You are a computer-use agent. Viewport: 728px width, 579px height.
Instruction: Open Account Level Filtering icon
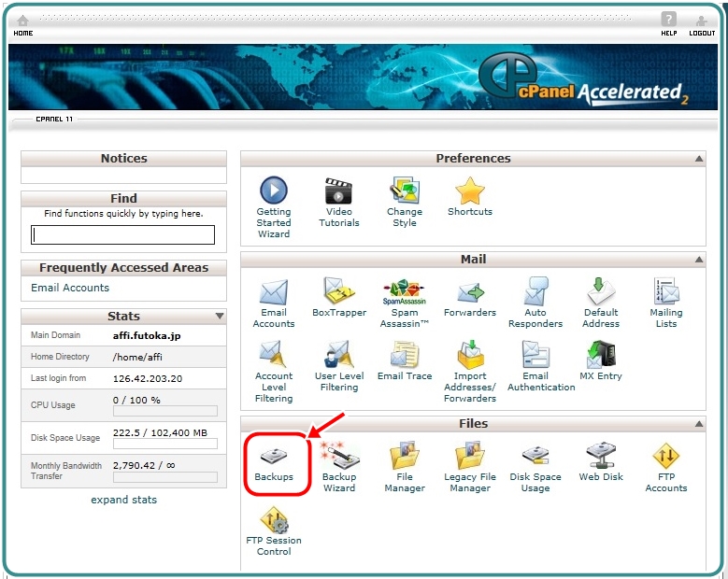point(274,355)
